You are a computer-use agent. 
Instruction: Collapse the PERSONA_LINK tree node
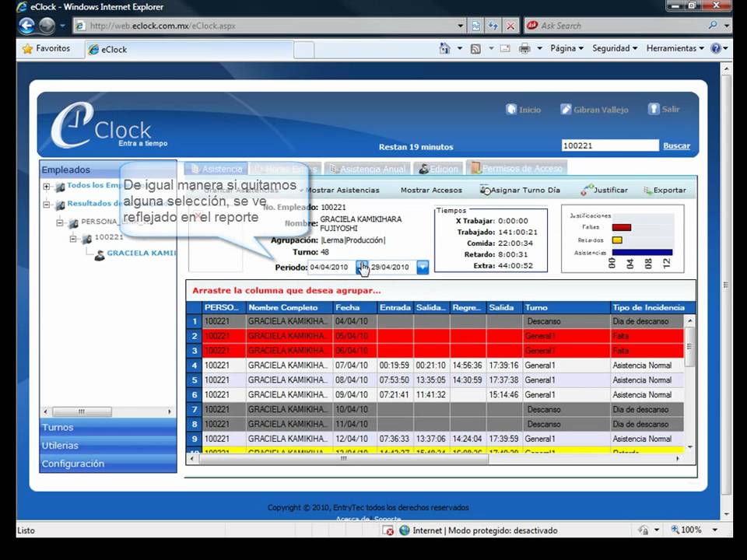click(x=60, y=222)
